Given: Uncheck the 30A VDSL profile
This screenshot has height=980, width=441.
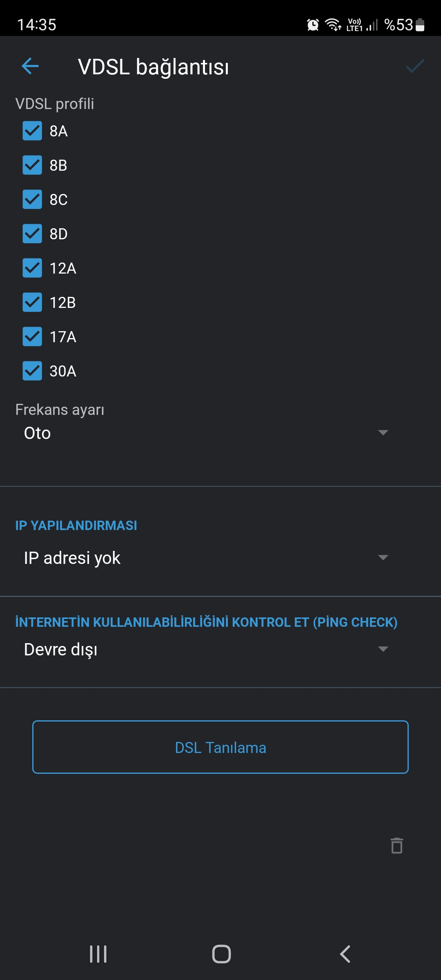Looking at the screenshot, I should [32, 371].
